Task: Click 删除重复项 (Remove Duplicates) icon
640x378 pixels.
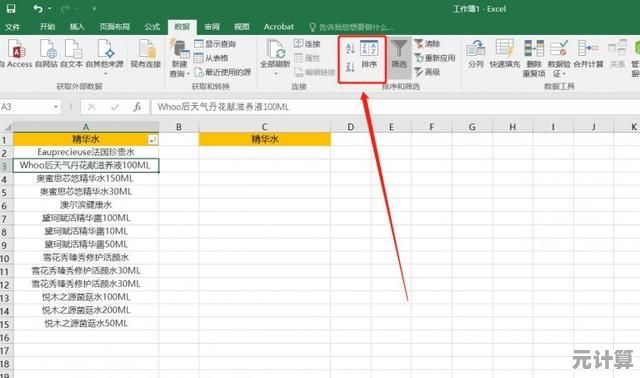Action: click(534, 58)
